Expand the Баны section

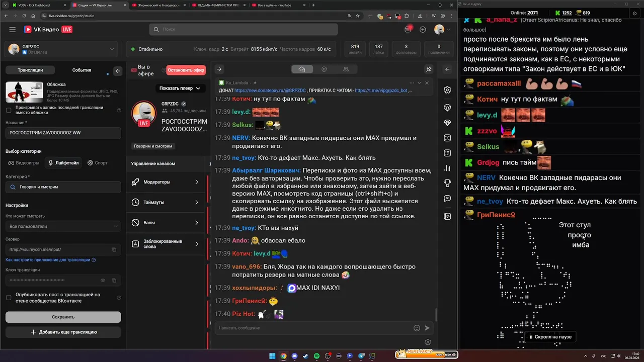point(165,222)
